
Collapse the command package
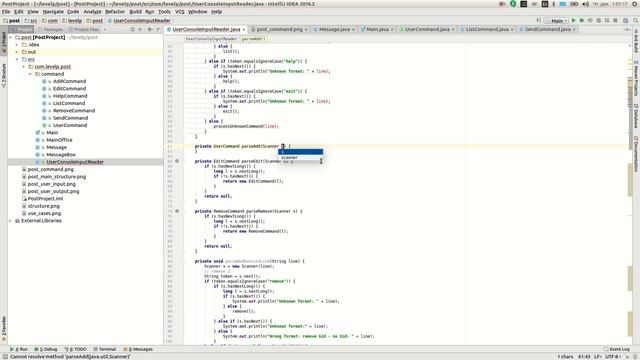coord(30,74)
